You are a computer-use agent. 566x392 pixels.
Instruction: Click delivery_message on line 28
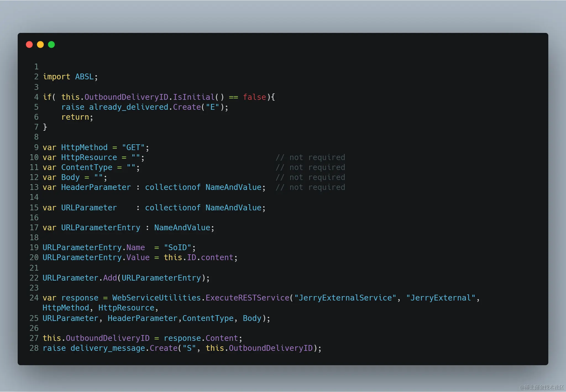point(108,348)
